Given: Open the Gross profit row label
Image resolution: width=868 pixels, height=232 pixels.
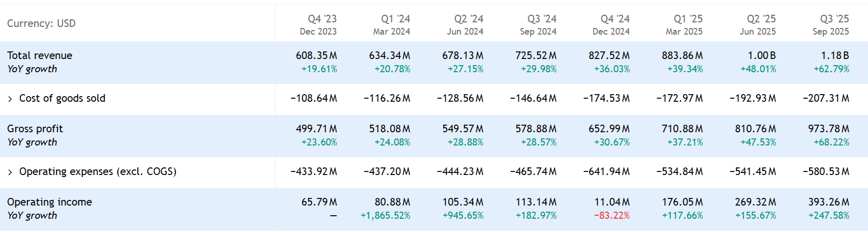Looking at the screenshot, I should (35, 129).
